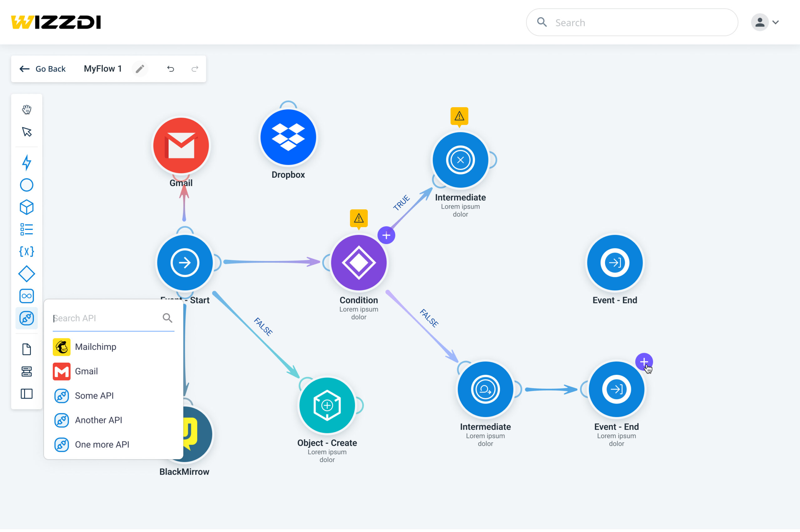Click the top Search field
800x532 pixels.
point(632,22)
